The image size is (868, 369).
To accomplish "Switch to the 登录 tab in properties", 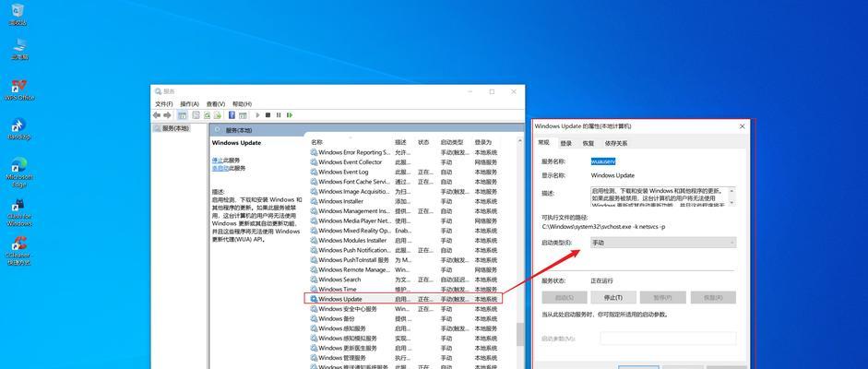I will [565, 143].
